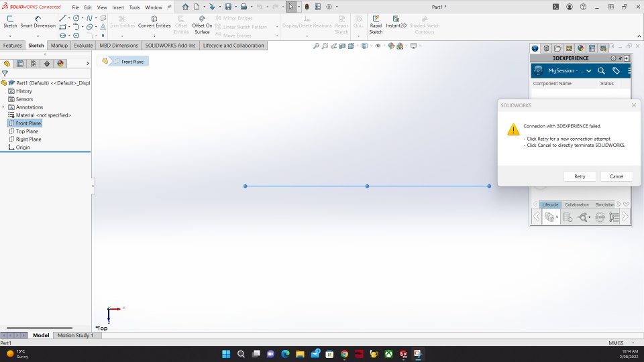Expand MySession dropdown chevron
This screenshot has height=362, width=644.
[x=588, y=70]
